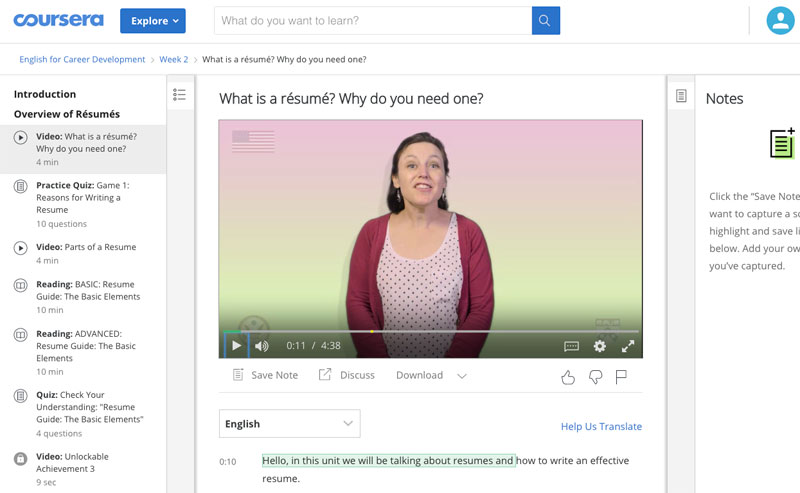Toggle the course outline sidebar icon

[x=180, y=95]
